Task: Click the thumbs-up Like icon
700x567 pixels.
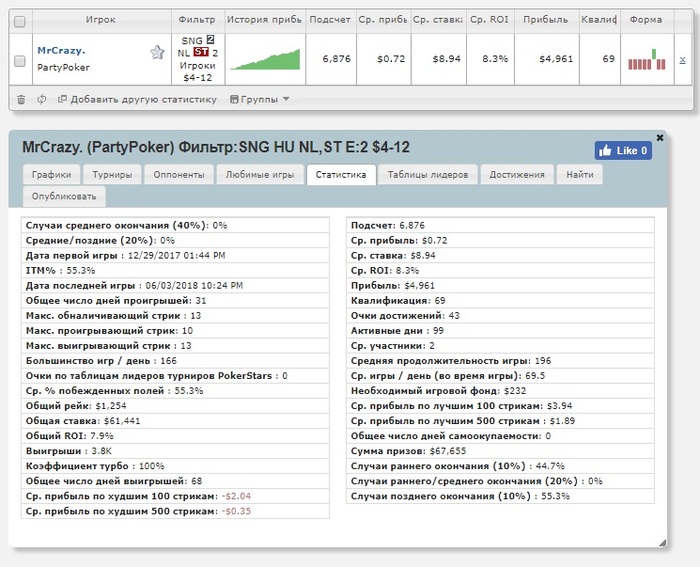Action: tap(605, 150)
